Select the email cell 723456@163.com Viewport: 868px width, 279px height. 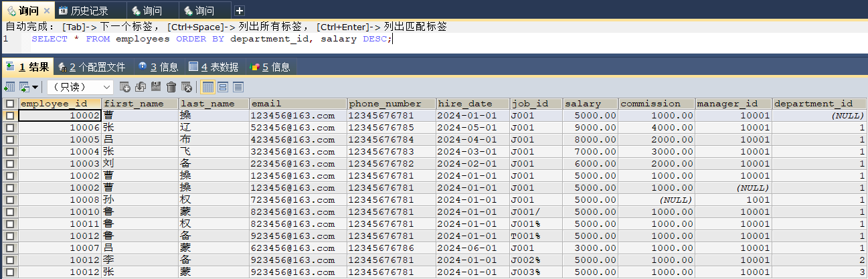(298, 200)
